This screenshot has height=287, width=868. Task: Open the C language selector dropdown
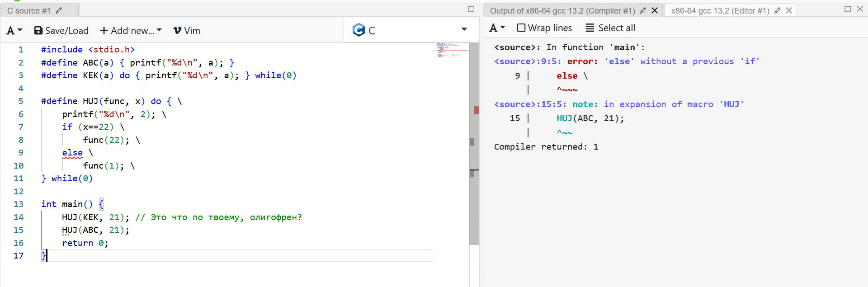[464, 29]
